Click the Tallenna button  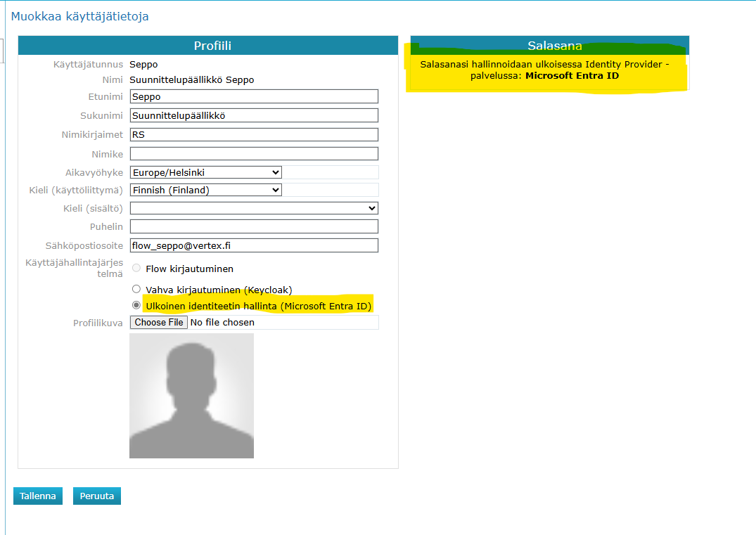tap(38, 496)
